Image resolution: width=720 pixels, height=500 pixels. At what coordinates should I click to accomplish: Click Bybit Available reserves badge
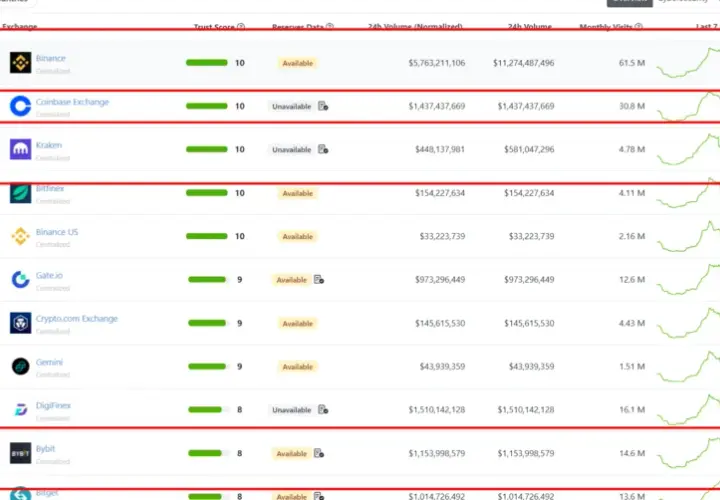291,454
